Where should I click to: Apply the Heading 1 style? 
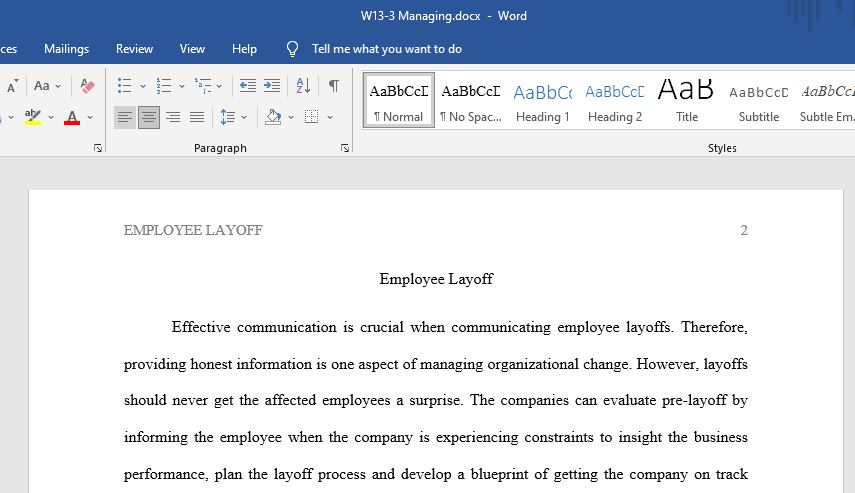543,100
